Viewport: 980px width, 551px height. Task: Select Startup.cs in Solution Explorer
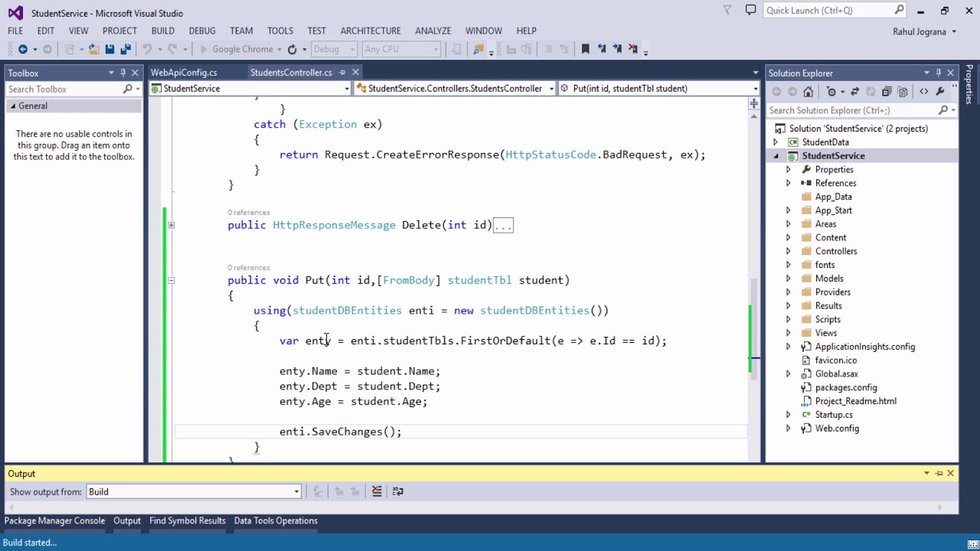(834, 415)
